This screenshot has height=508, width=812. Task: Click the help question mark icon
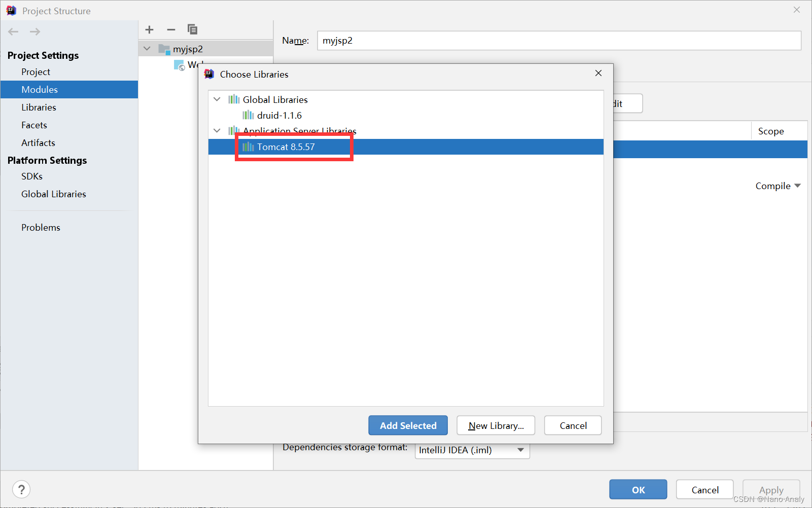(x=21, y=489)
